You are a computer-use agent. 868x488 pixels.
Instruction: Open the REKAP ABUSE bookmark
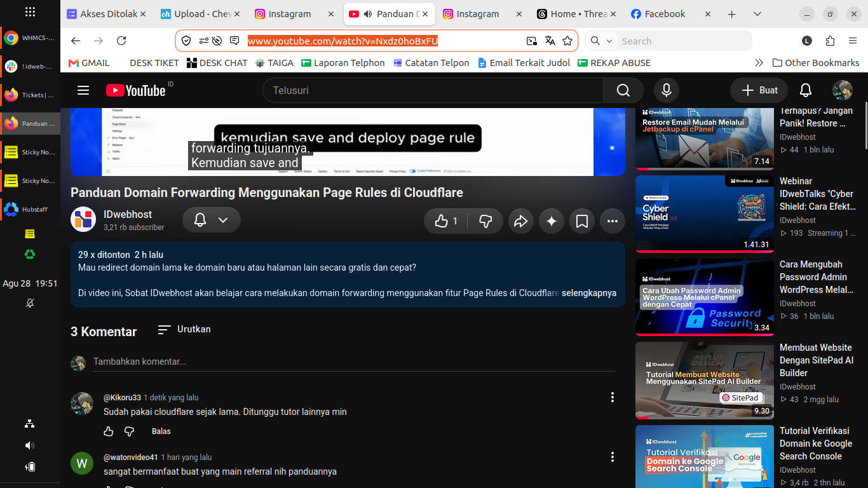click(614, 63)
